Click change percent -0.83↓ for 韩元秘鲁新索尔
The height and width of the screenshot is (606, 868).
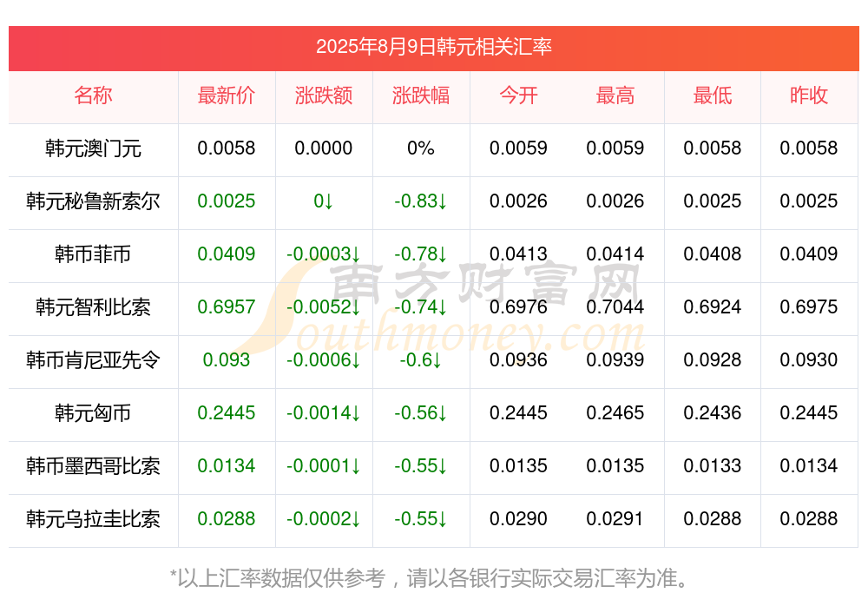(421, 201)
